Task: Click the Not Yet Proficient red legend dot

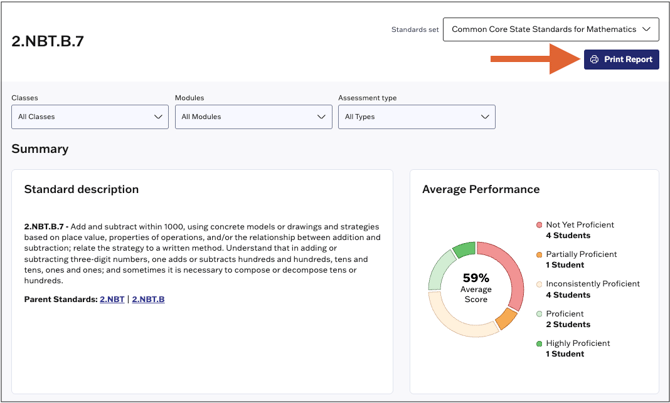Action: pyautogui.click(x=539, y=225)
